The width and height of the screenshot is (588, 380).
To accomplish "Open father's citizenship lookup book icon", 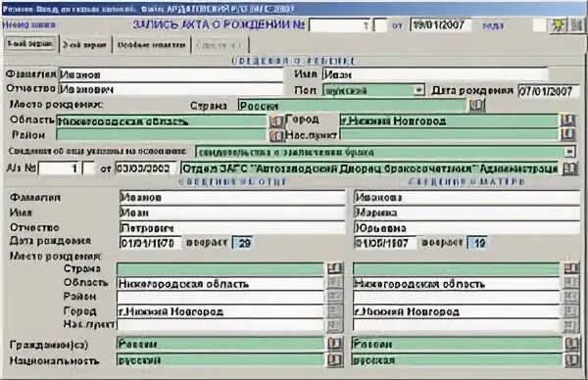I will 334,344.
